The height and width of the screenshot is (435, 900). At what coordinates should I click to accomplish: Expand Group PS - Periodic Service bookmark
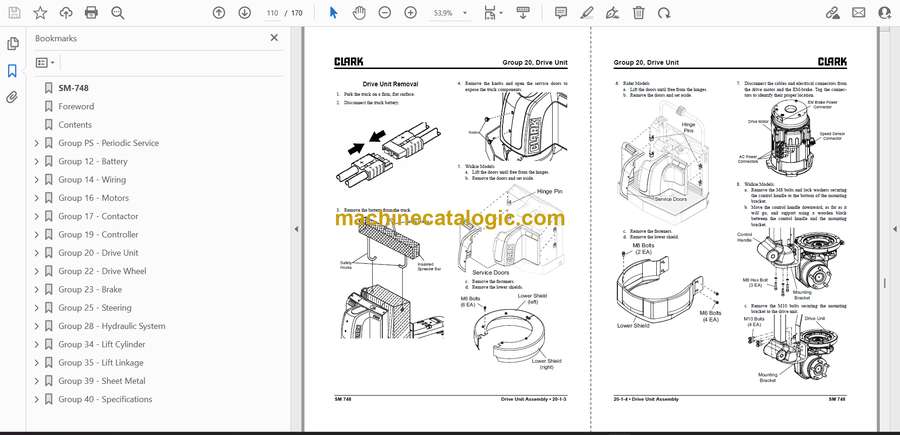coord(37,143)
